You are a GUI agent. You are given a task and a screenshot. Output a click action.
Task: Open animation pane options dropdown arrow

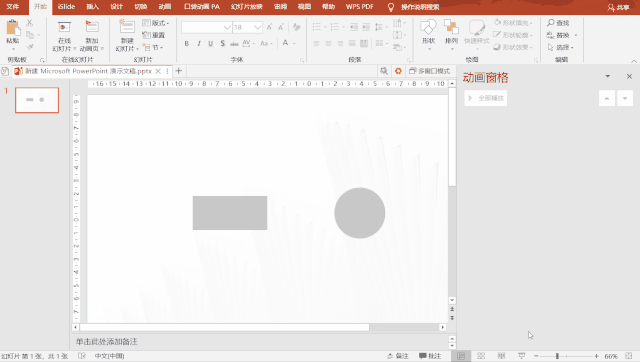click(x=608, y=76)
